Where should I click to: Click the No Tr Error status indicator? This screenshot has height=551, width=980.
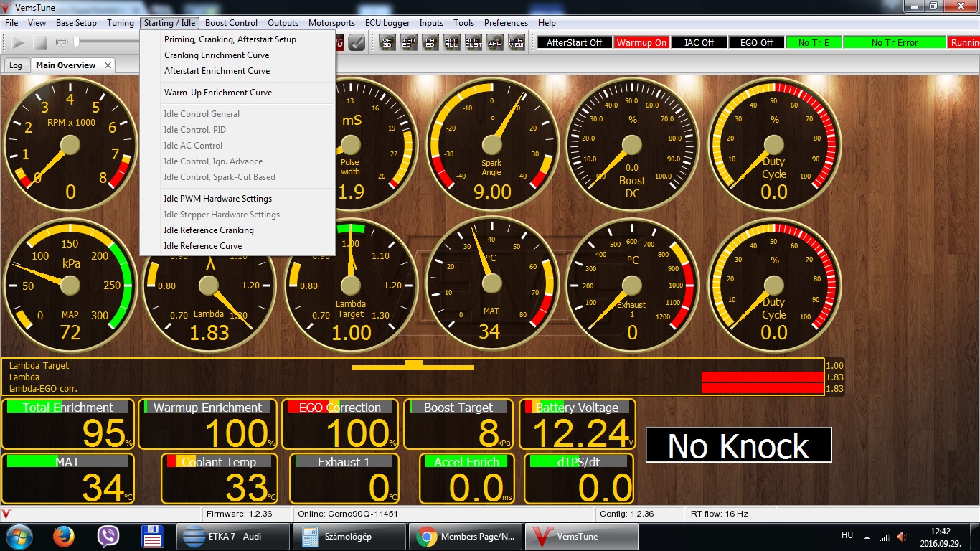894,43
